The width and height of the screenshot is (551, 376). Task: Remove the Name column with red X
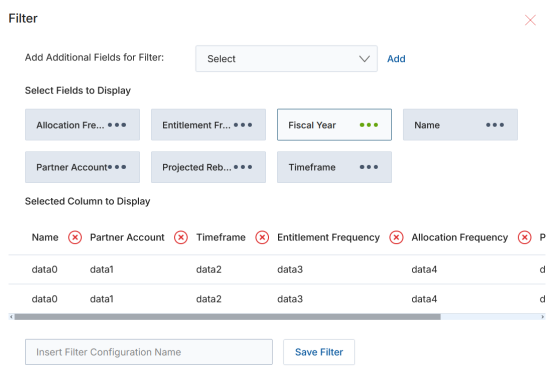click(75, 238)
